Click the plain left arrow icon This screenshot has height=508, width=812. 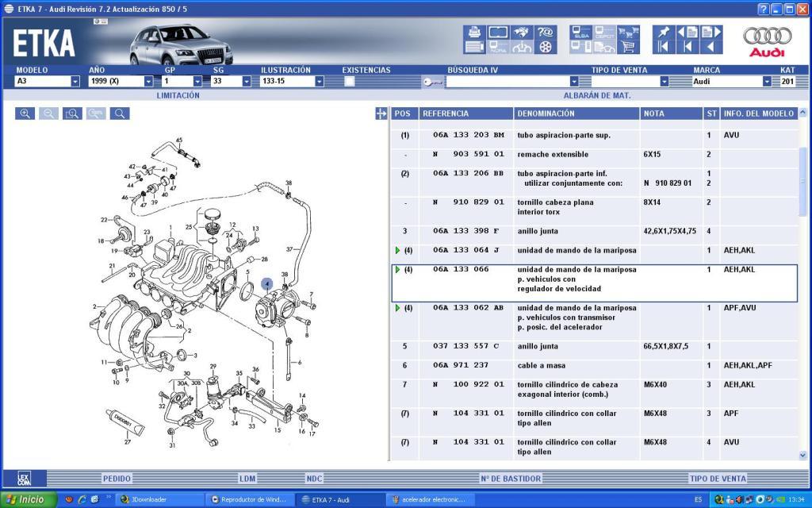711,47
